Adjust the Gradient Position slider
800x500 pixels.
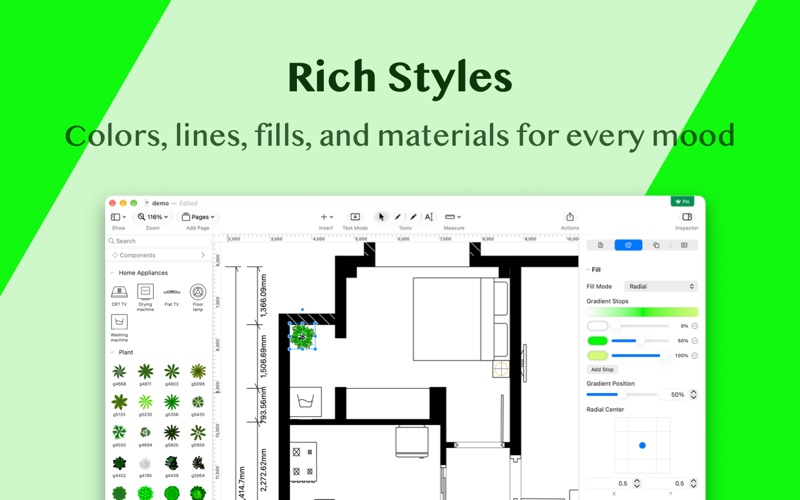[x=622, y=394]
